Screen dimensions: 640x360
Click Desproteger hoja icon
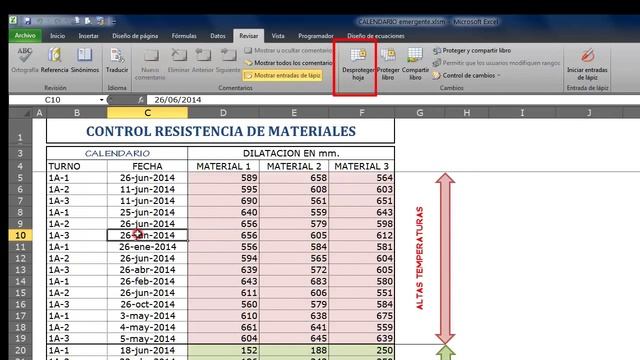click(358, 55)
